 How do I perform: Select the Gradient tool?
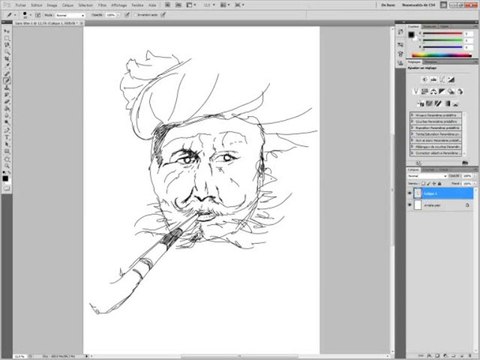pos(6,109)
